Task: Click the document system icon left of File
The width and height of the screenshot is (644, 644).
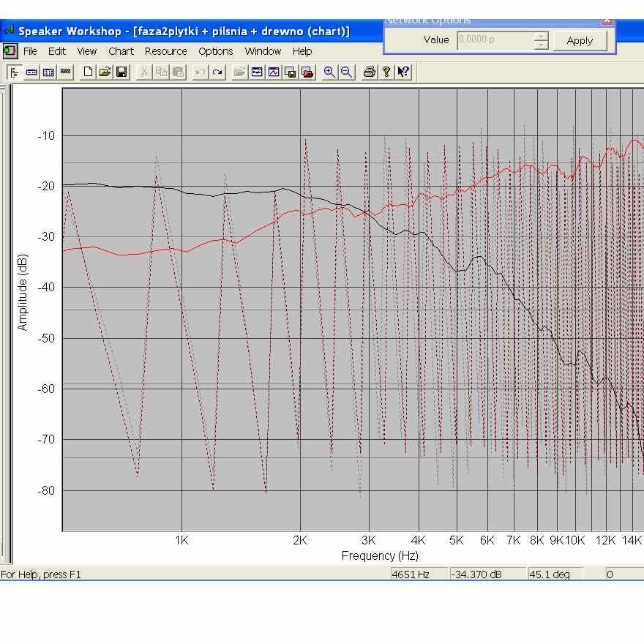Action: (10, 51)
